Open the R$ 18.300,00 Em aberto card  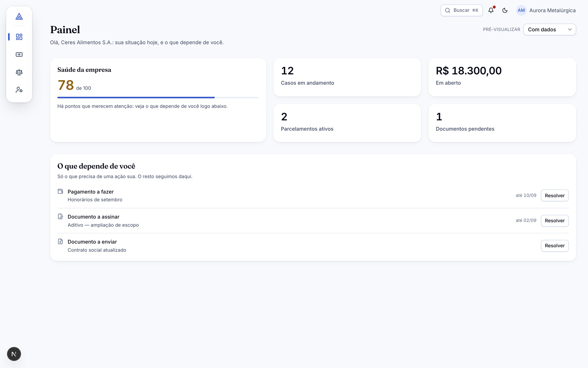click(502, 77)
